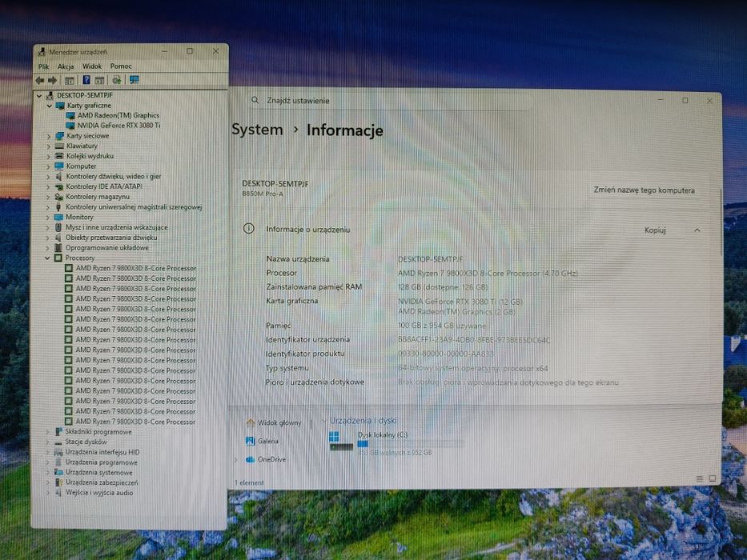Open Galeria in Explorer sidebar
Viewport: 747px width, 560px height.
tap(267, 441)
